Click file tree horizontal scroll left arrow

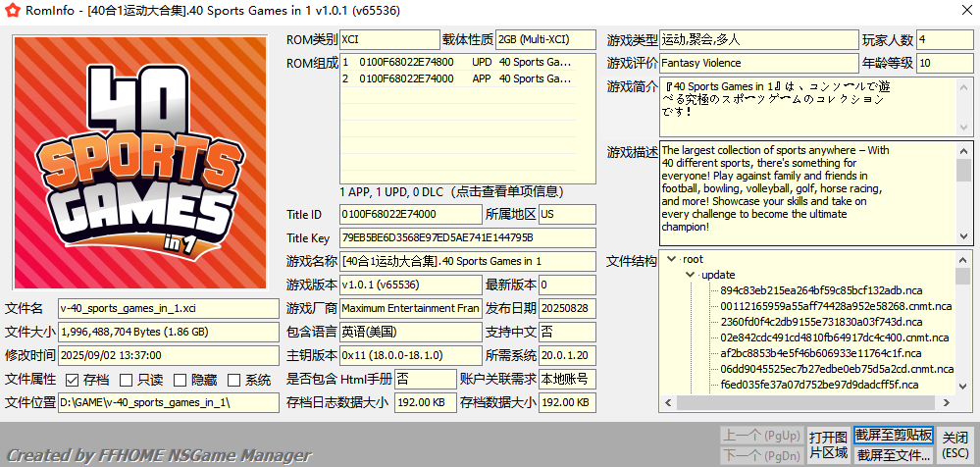667,403
